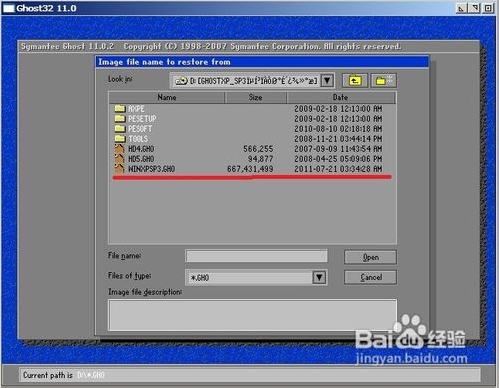Image resolution: width=499 pixels, height=388 pixels.
Task: Click the *.GHO file type combo box
Action: (256, 277)
